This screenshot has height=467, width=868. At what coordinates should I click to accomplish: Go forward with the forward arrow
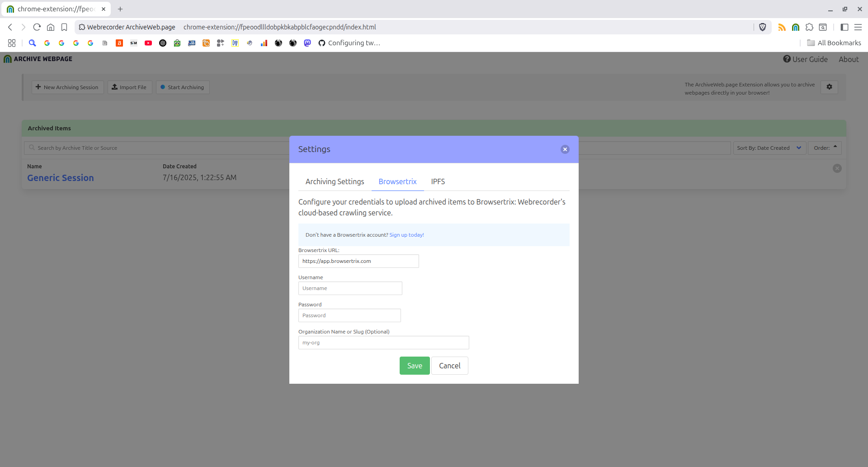click(24, 27)
